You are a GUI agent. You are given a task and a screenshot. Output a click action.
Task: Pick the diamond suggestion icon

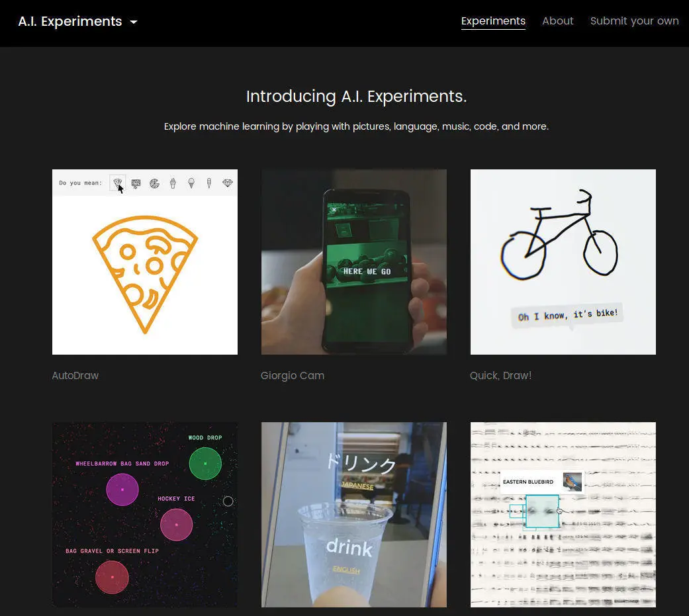pos(227,183)
